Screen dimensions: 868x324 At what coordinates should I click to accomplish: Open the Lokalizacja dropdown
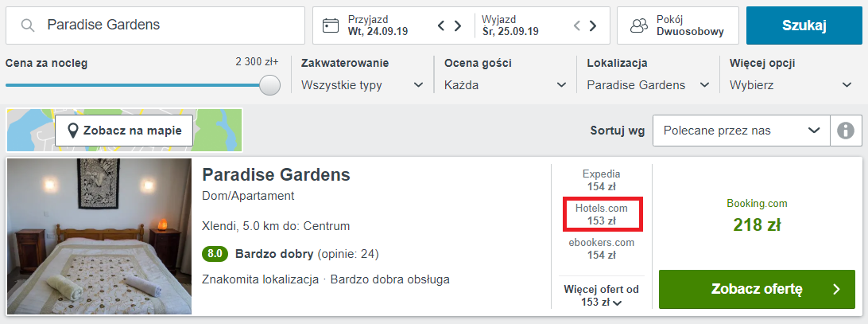tap(649, 85)
